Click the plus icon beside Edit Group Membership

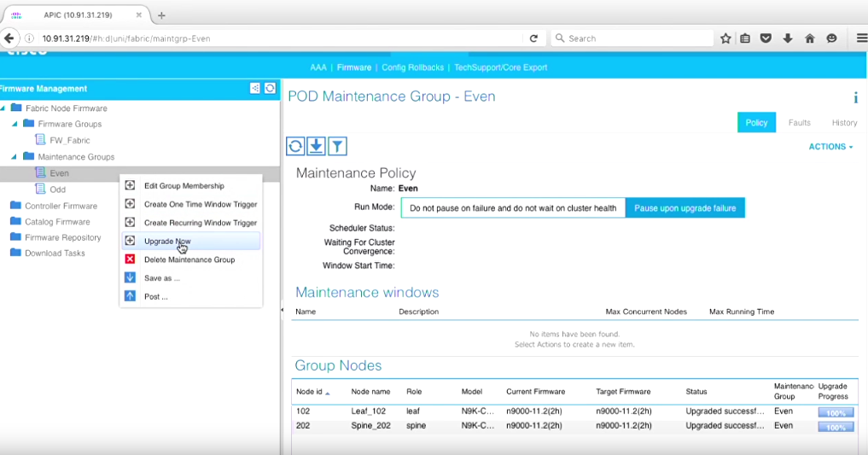pos(130,185)
